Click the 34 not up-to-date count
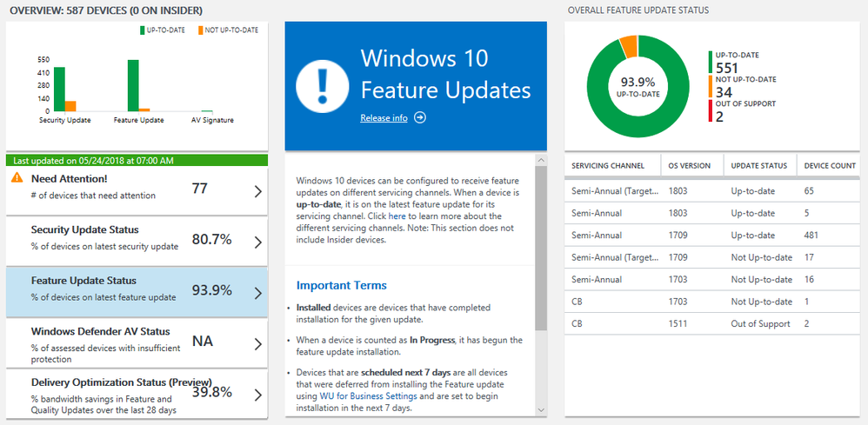Viewport: 868px width, 425px height. click(x=724, y=92)
